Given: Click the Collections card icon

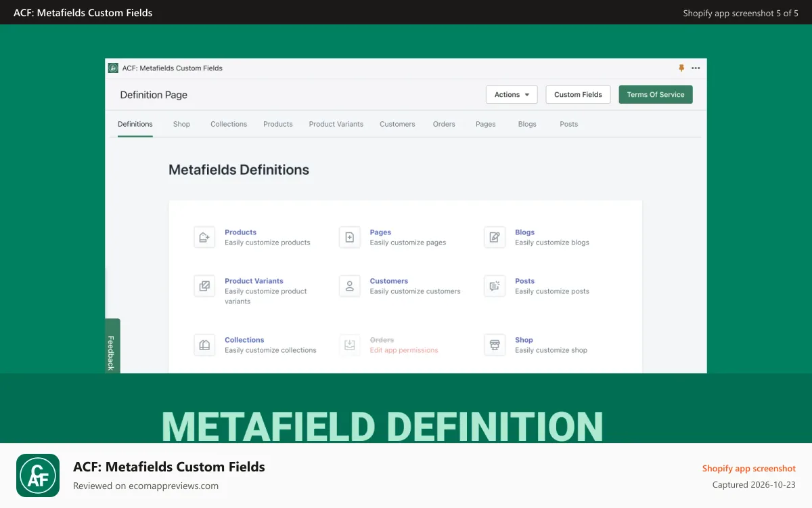Looking at the screenshot, I should 204,345.
